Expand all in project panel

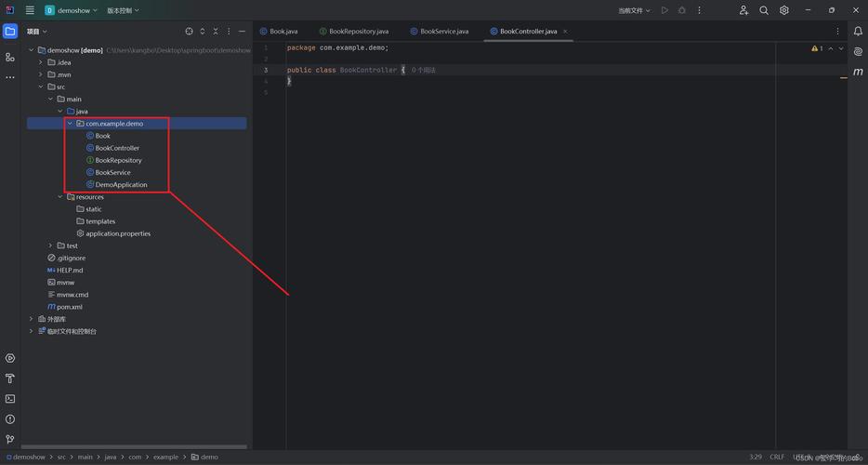203,32
